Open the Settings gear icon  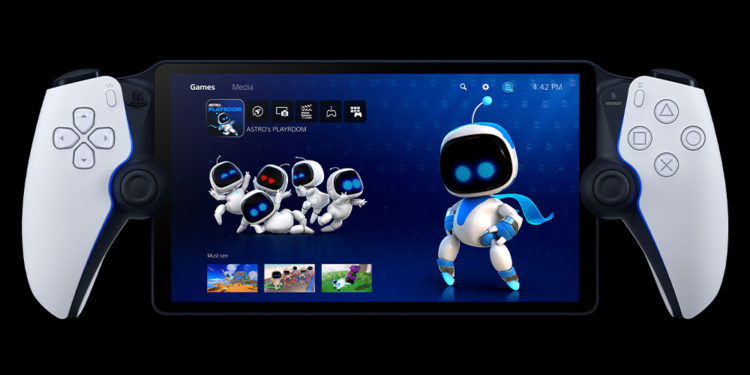[x=485, y=87]
